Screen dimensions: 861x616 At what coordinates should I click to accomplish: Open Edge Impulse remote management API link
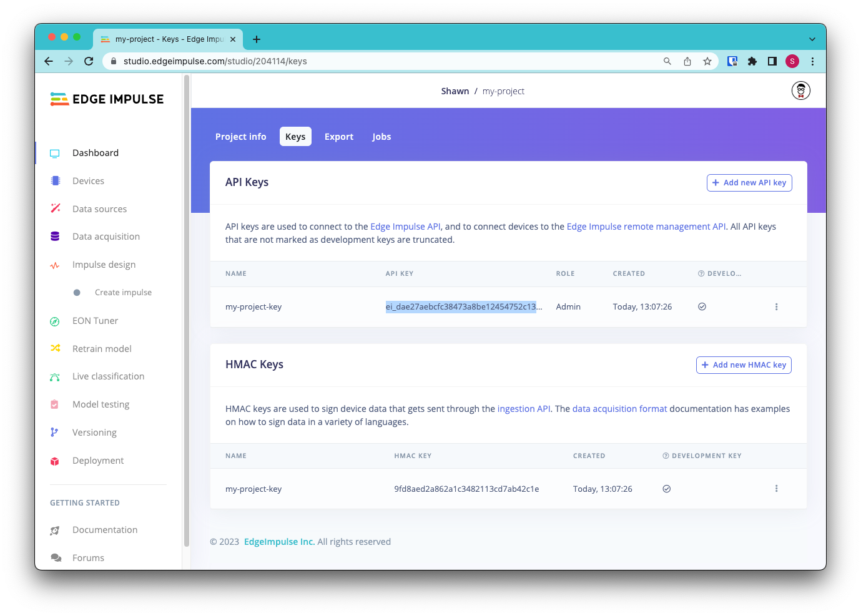point(646,227)
